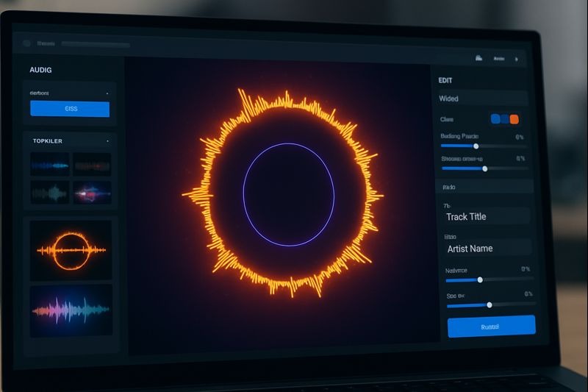Viewport: 588px width, 392px height.
Task: Expand the Wided section header
Action: click(482, 99)
